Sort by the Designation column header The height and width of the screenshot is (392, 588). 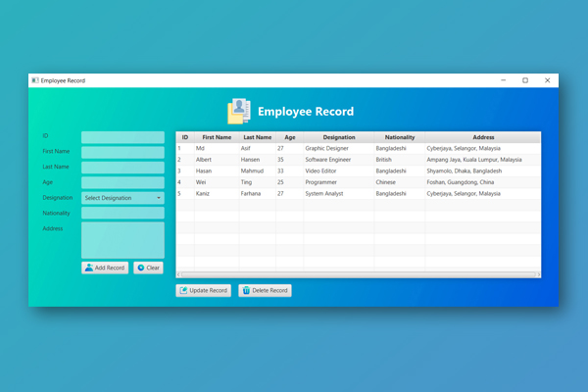tap(338, 137)
